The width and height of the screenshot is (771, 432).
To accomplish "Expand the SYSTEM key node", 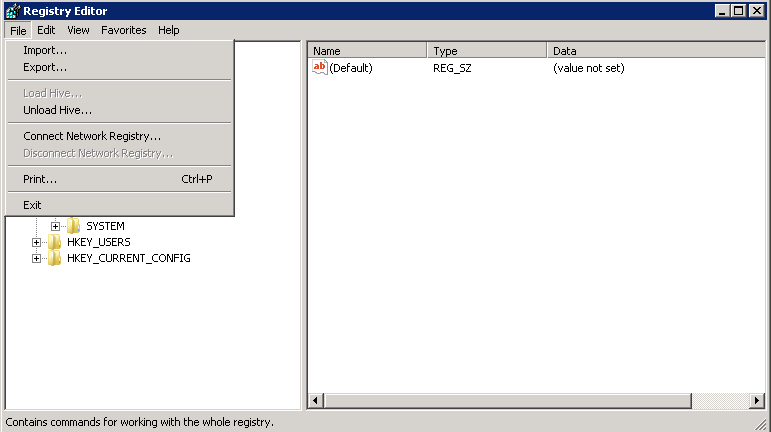I will coord(55,226).
